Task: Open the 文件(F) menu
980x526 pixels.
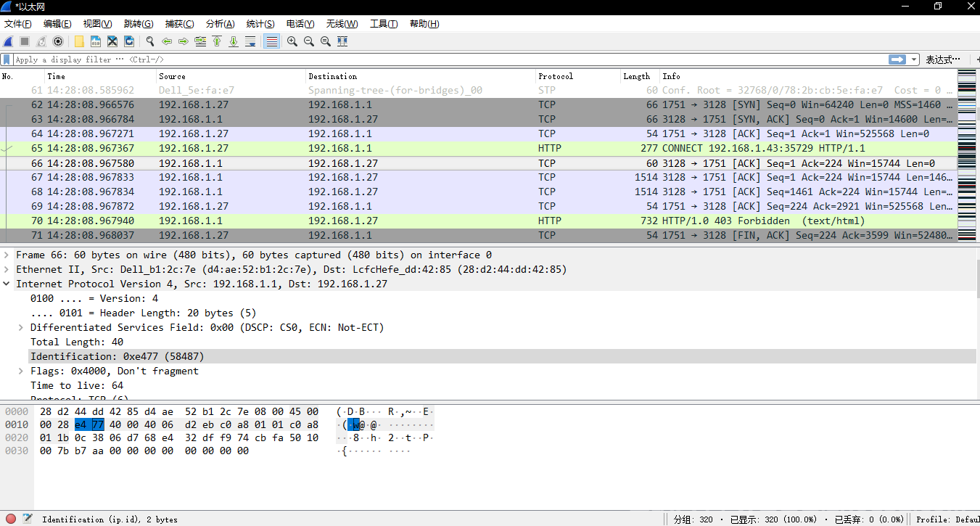Action: [x=18, y=24]
